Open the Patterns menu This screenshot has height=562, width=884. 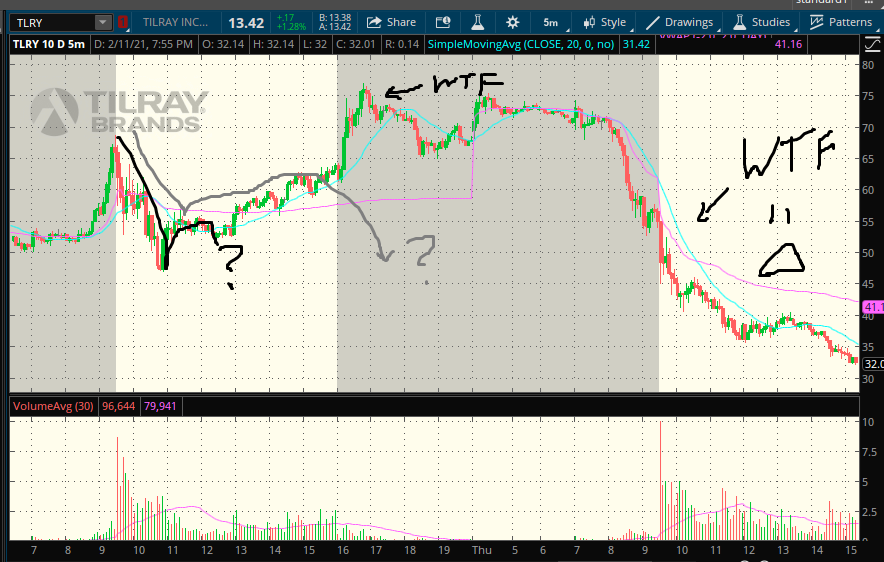[841, 23]
